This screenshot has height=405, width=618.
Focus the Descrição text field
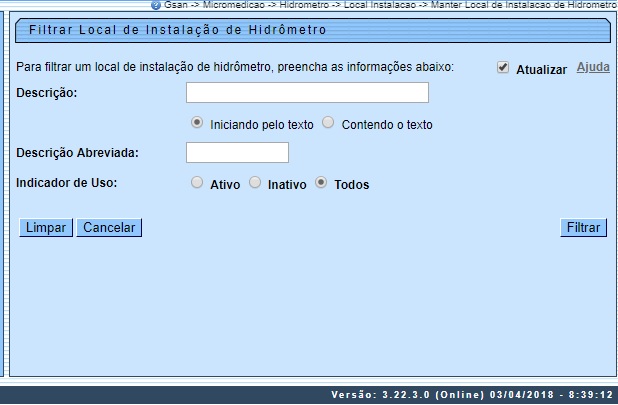[x=307, y=93]
